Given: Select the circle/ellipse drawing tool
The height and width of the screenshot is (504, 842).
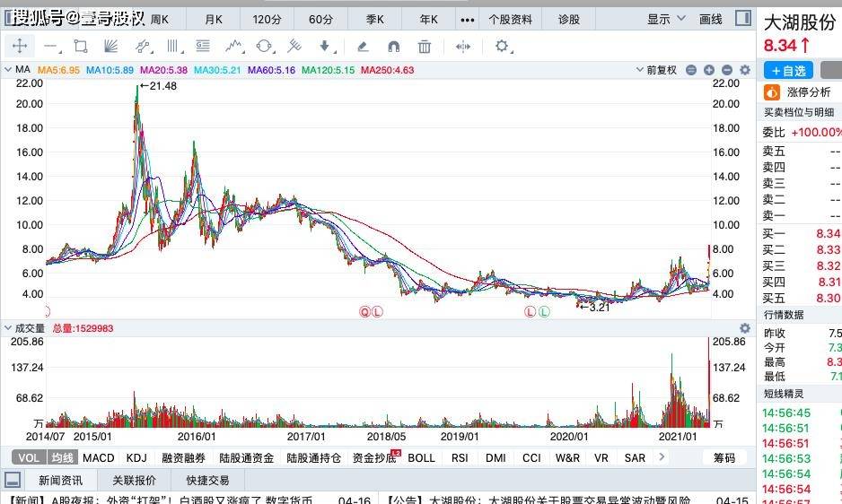Looking at the screenshot, I should coord(264,46).
